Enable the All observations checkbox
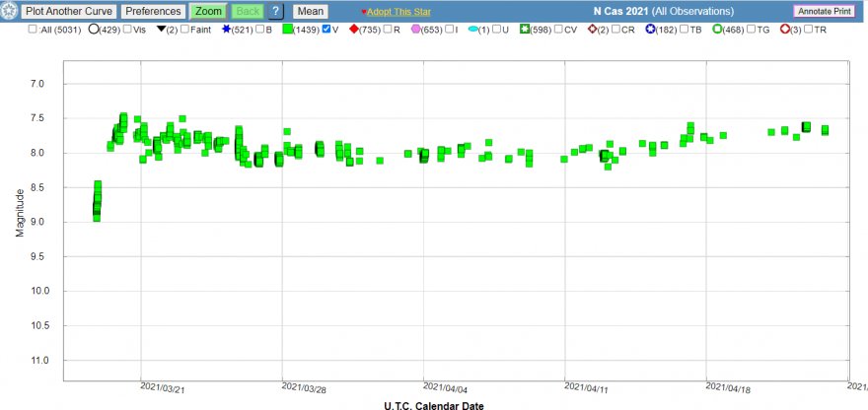Viewport: 868px width, 410px height. tap(34, 30)
